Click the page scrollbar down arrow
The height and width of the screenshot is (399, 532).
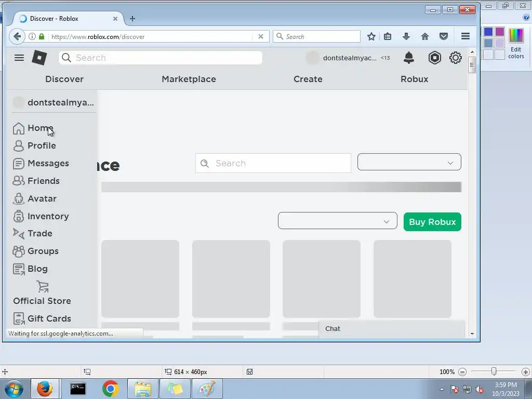472,334
